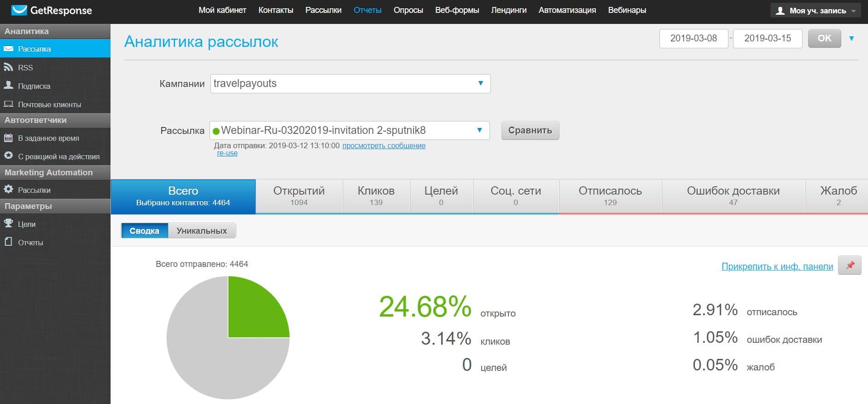Open the просмотреть сообщение link
This screenshot has height=404, width=868.
coord(384,145)
